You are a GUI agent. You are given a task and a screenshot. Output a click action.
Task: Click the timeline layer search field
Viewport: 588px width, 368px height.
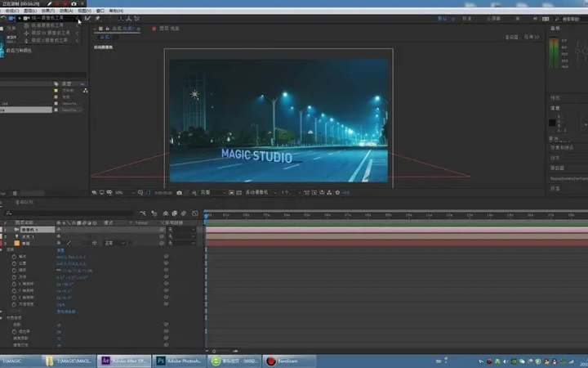pos(69,213)
